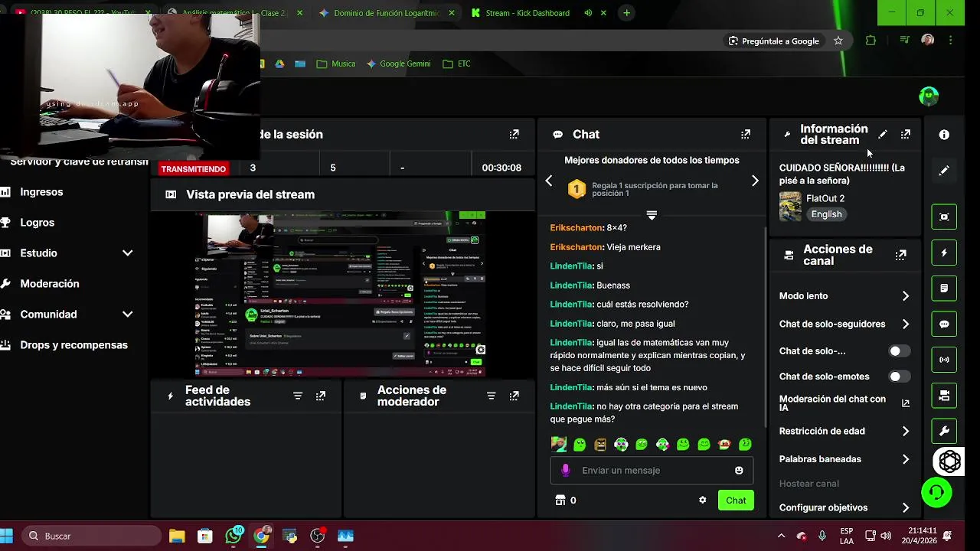
Task: Open Moderación del chat con IA link
Action: click(844, 403)
